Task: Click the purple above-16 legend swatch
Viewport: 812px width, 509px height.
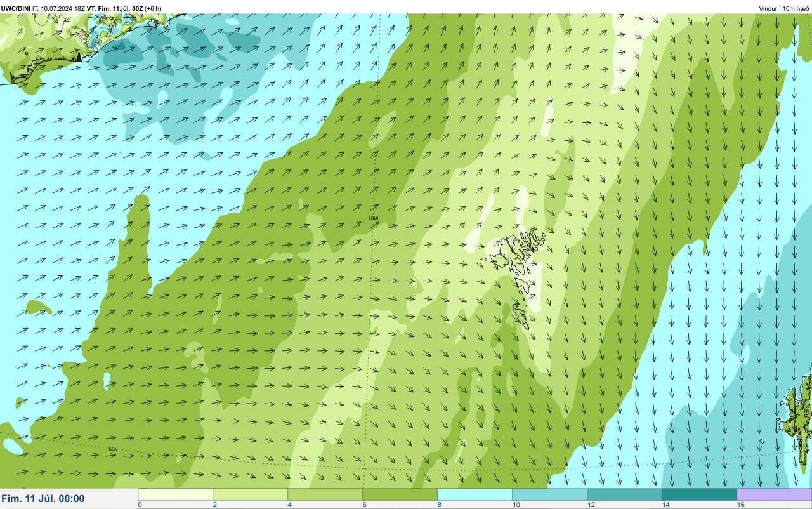Action: pyautogui.click(x=775, y=494)
